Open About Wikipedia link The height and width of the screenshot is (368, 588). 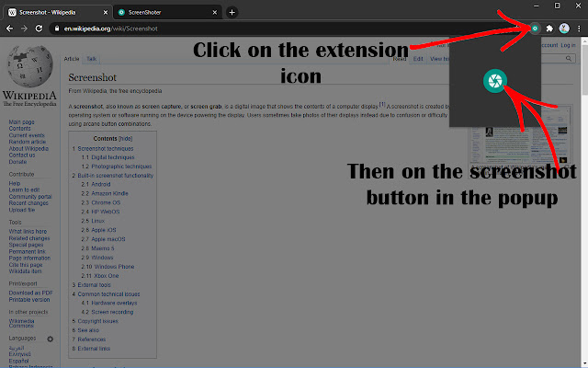pos(28,148)
